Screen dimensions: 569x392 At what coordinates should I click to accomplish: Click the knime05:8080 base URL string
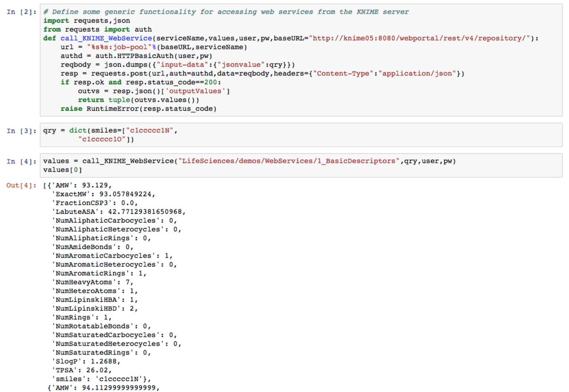coord(419,39)
